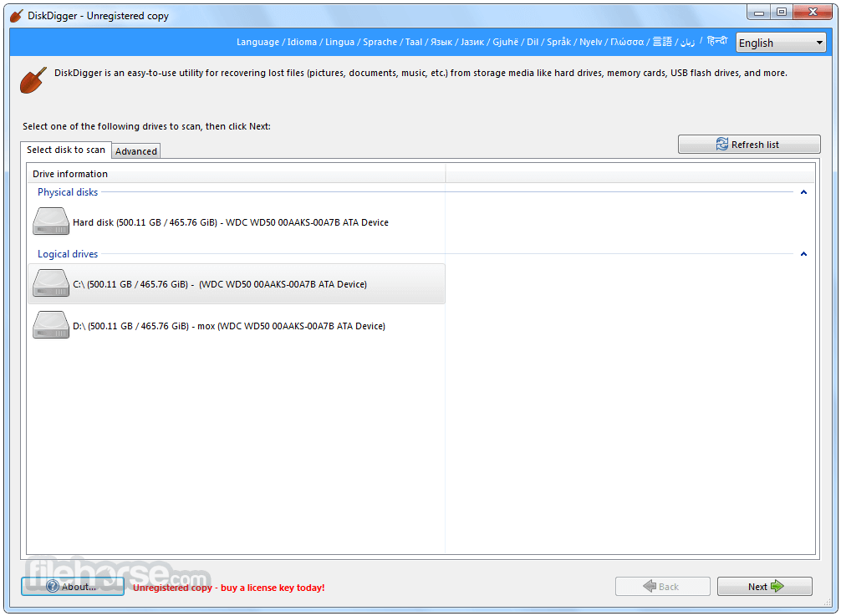The height and width of the screenshot is (616, 841).
Task: Click the Drive information column header
Action: click(x=236, y=174)
